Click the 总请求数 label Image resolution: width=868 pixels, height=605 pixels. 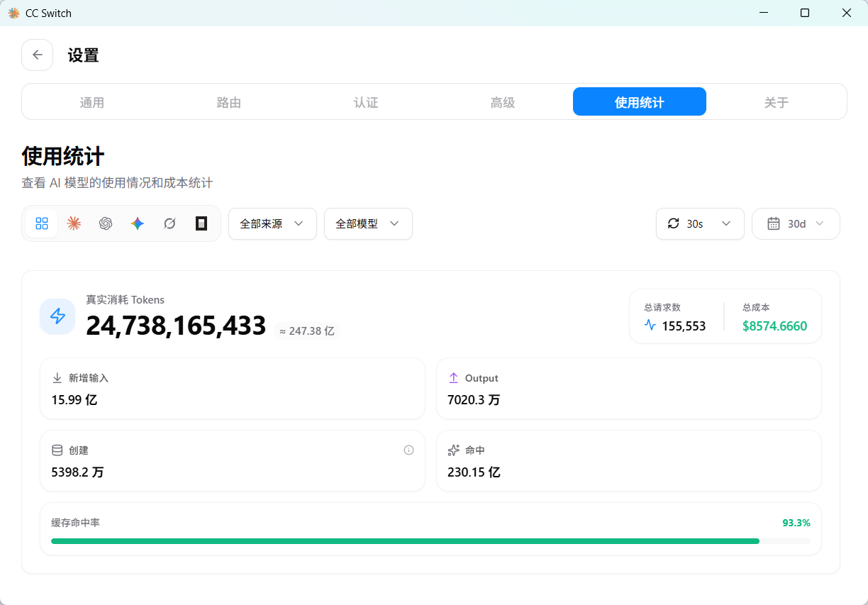point(662,308)
